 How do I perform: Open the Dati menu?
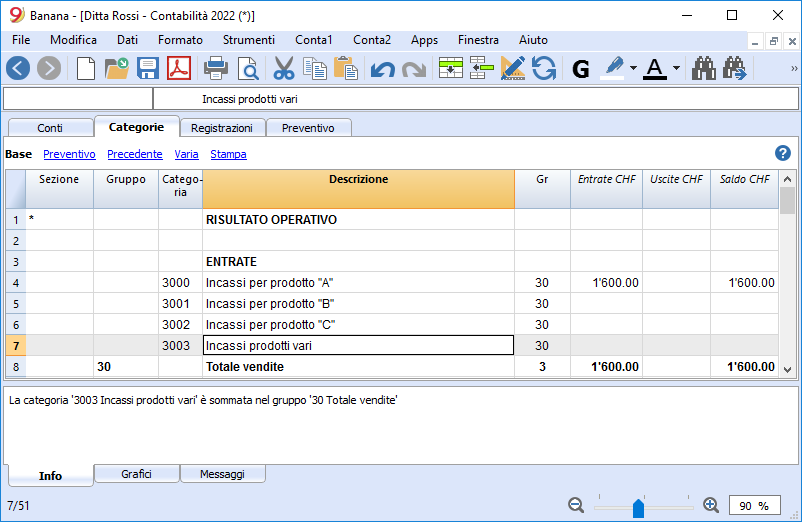pyautogui.click(x=127, y=40)
